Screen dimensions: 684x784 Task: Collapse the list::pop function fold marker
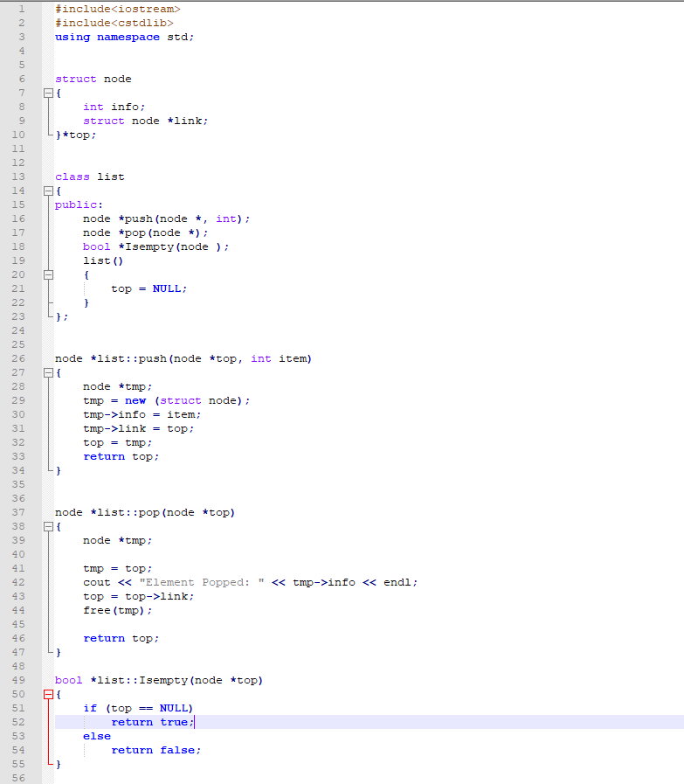[x=48, y=526]
